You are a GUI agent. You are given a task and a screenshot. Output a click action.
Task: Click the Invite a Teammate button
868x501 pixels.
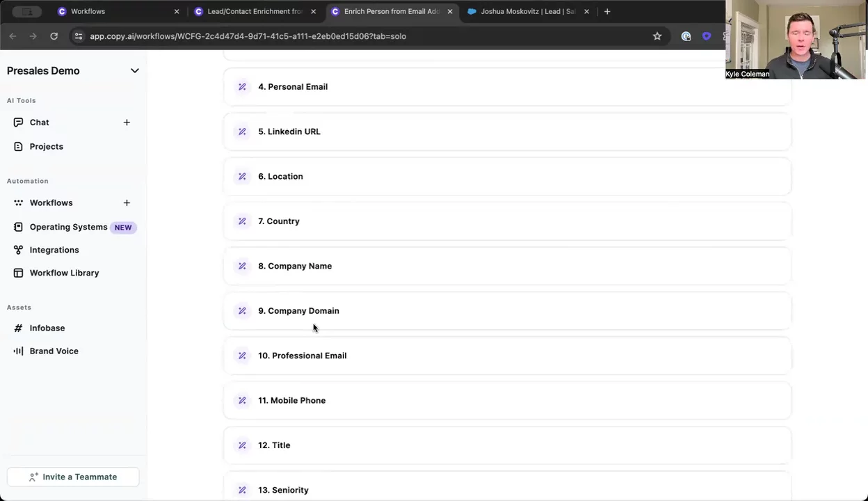click(73, 477)
